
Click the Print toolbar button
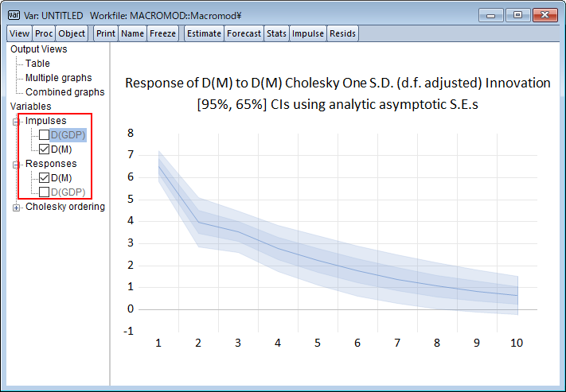pyautogui.click(x=105, y=33)
